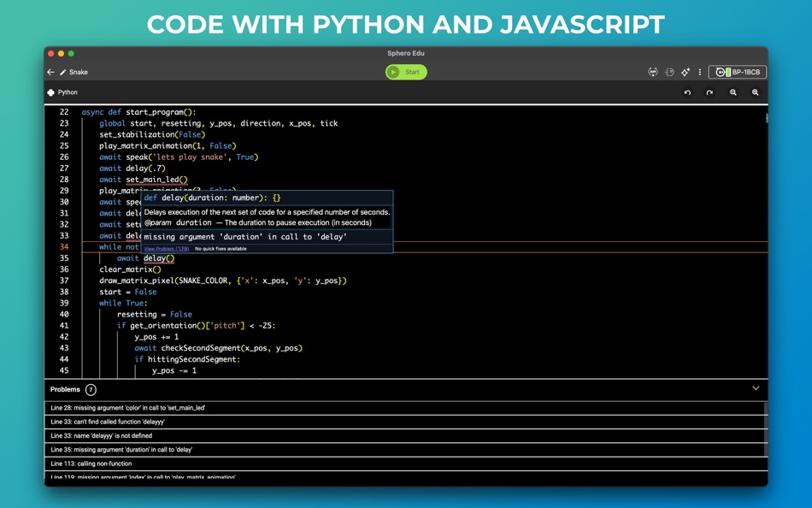This screenshot has width=812, height=508.
Task: Open the AIM robot icon in toolbar
Action: click(653, 72)
